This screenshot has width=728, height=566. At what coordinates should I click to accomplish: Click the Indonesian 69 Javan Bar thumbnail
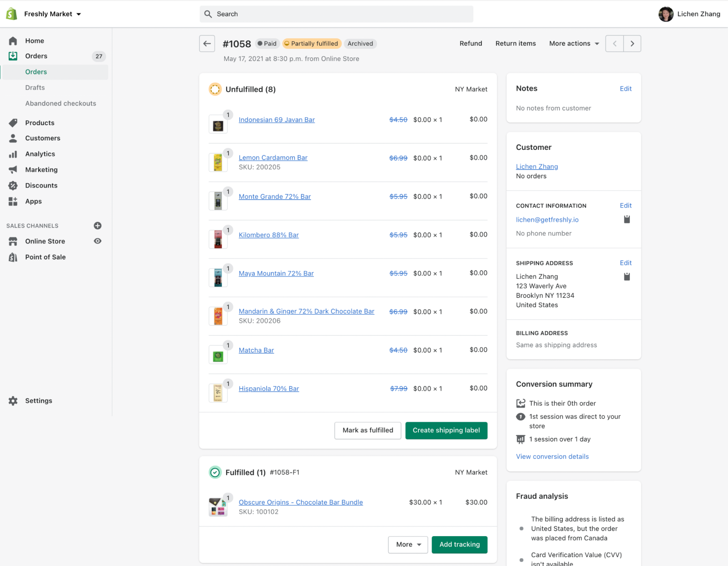click(218, 125)
